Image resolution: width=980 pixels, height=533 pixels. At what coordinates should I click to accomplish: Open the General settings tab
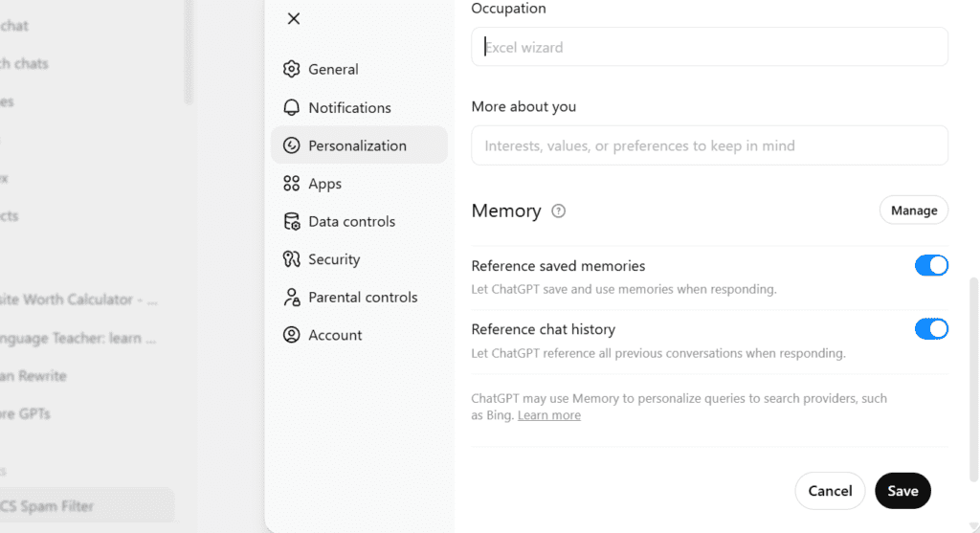(360, 69)
